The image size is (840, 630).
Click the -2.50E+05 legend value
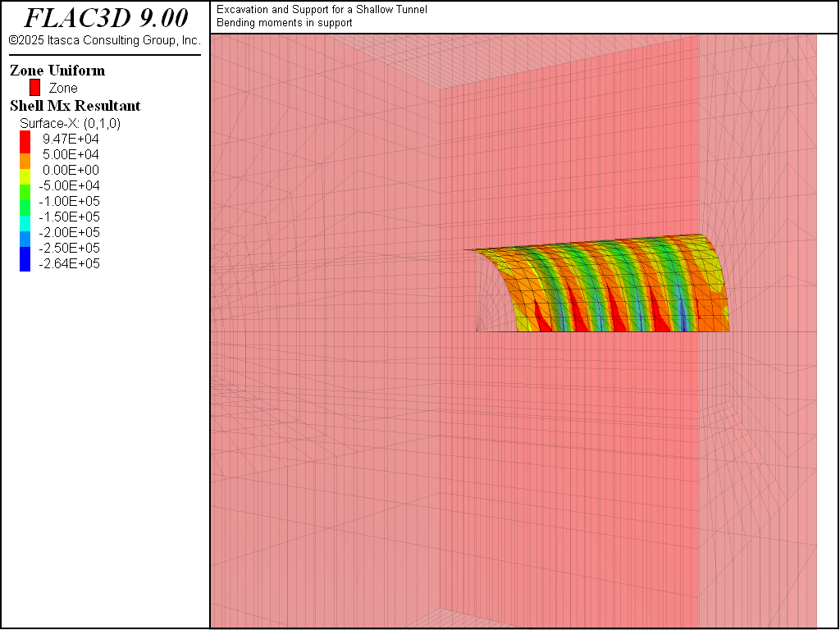point(69,248)
